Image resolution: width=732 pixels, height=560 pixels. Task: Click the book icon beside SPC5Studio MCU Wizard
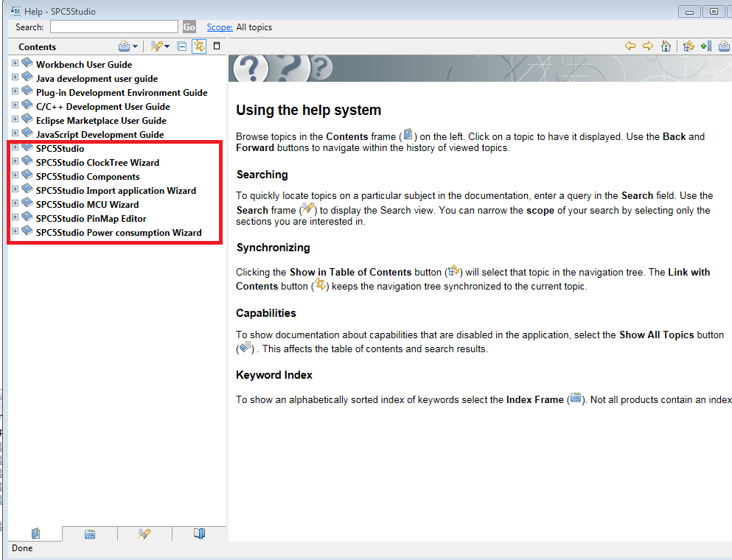27,203
